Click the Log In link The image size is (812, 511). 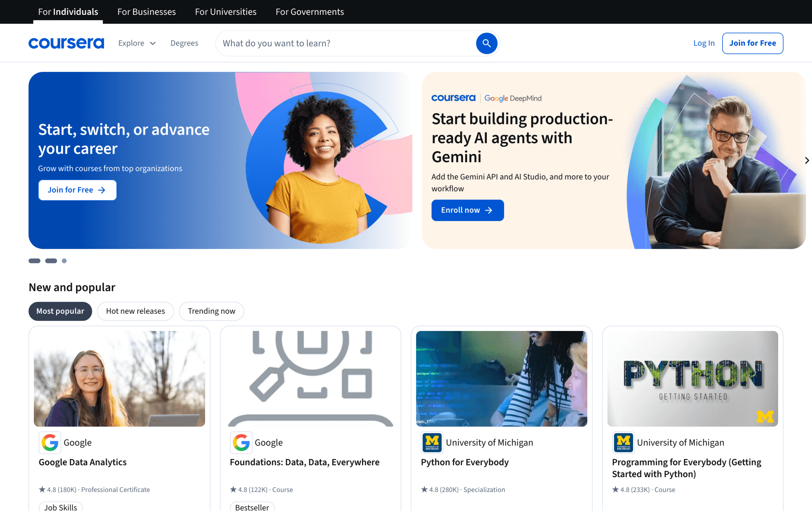click(704, 43)
